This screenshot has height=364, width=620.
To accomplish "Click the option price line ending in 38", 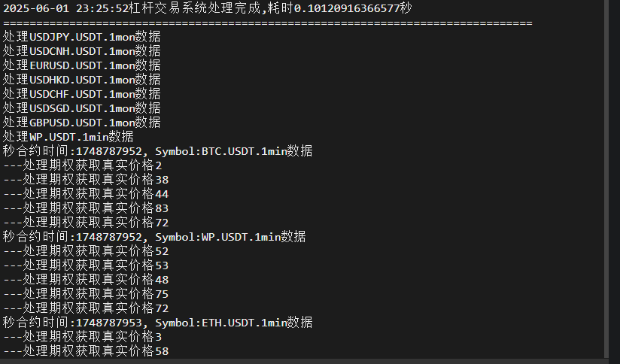I will point(86,180).
